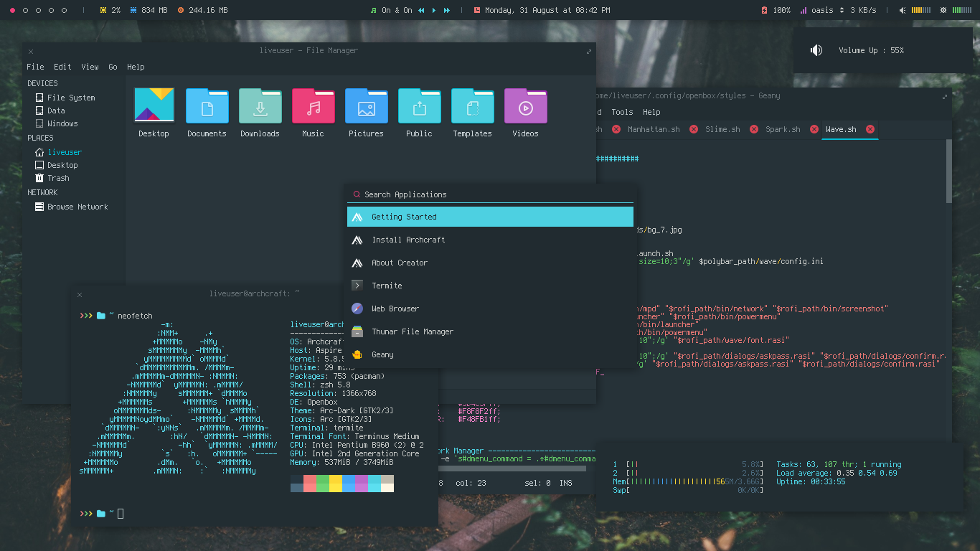
Task: Skip to previous track in top bar
Action: coord(421,11)
